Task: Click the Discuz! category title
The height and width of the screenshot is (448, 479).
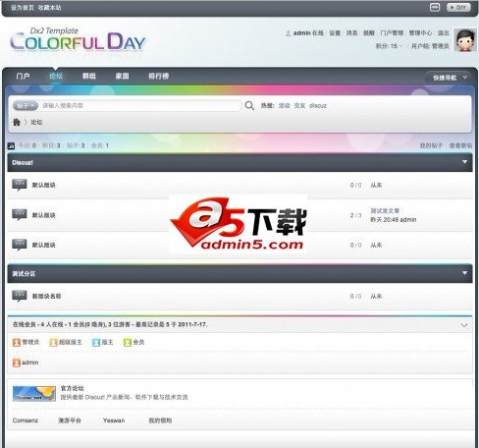Action: coord(23,162)
